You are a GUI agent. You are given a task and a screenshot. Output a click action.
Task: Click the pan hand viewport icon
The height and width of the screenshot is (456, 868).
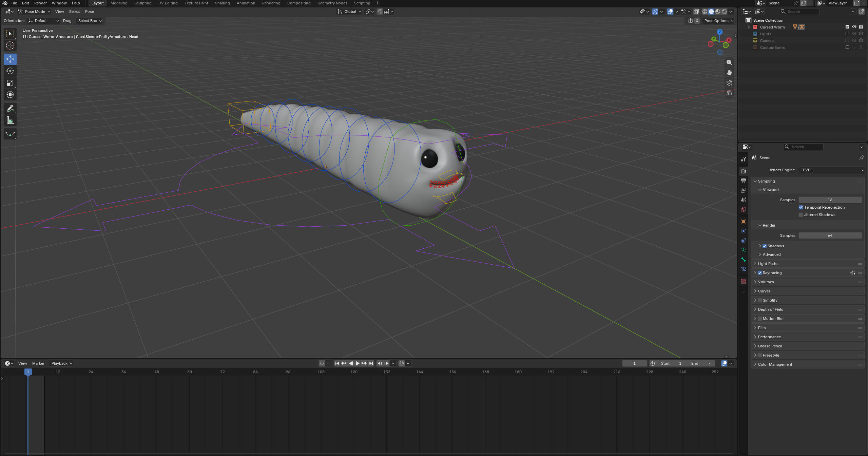729,73
